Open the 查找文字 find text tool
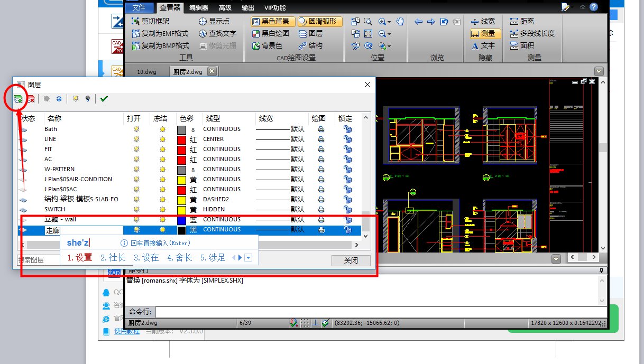 point(217,33)
